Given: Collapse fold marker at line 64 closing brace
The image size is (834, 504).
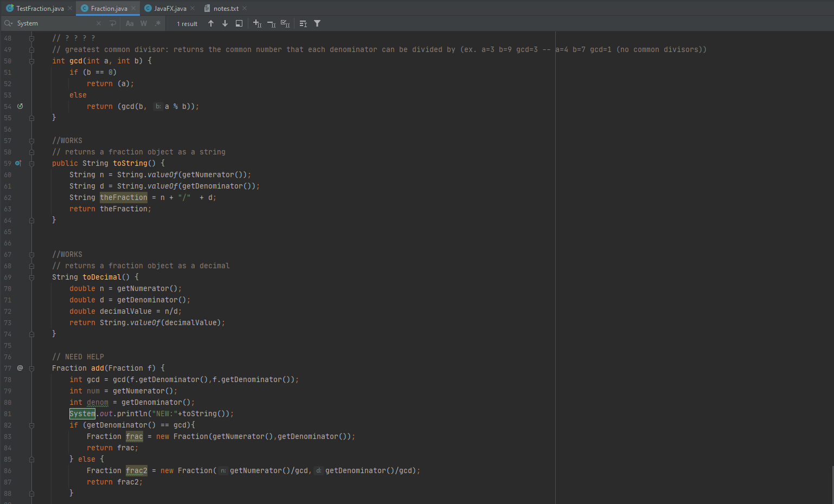Looking at the screenshot, I should (31, 220).
